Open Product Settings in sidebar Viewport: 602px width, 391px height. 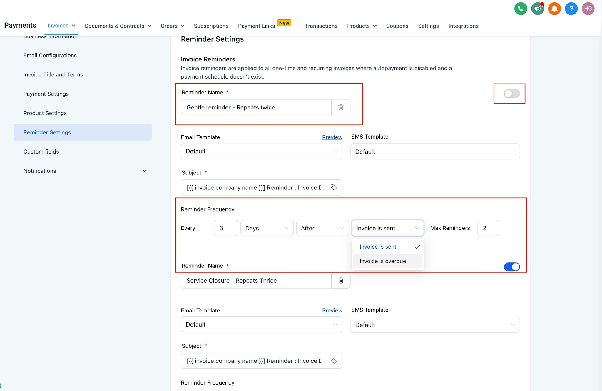tap(45, 113)
